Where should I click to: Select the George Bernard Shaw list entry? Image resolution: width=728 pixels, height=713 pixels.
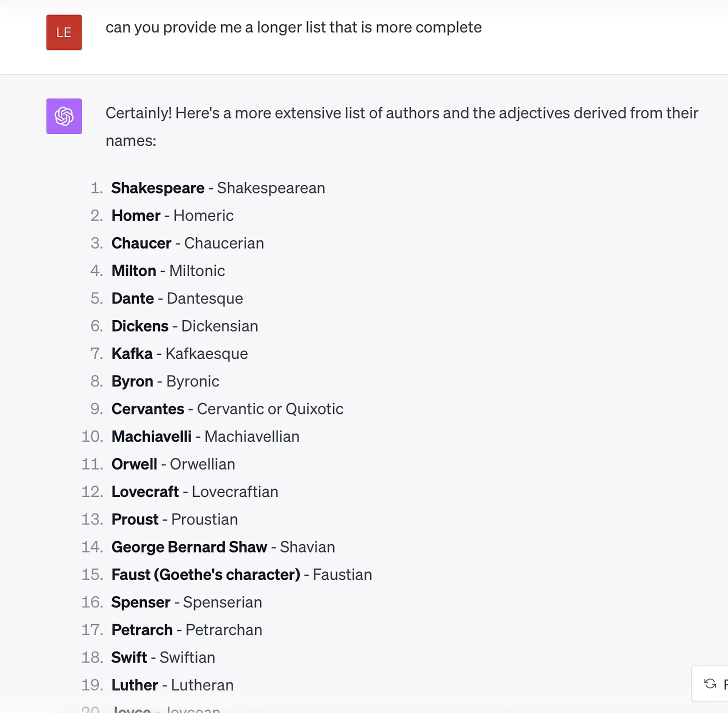[x=223, y=546]
